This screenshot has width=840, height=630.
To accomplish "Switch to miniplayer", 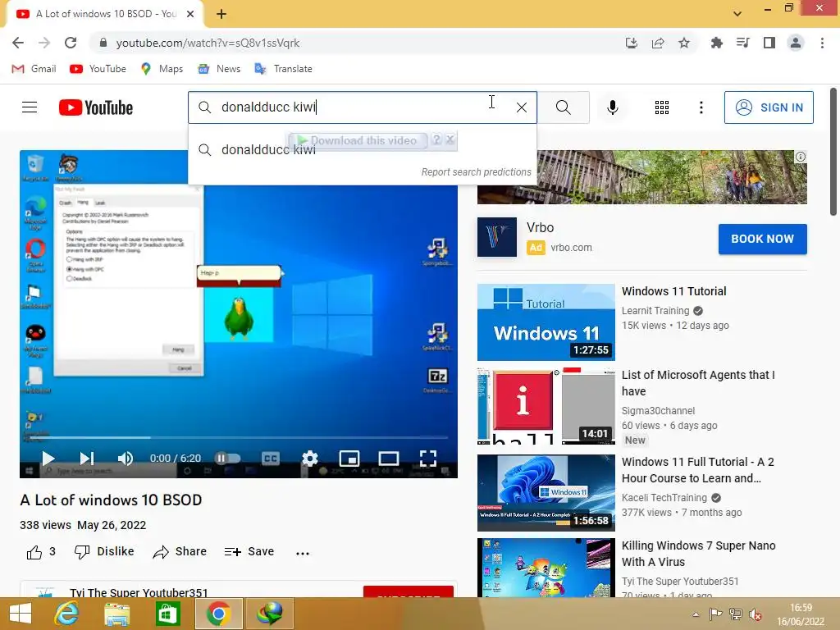I will click(x=349, y=459).
